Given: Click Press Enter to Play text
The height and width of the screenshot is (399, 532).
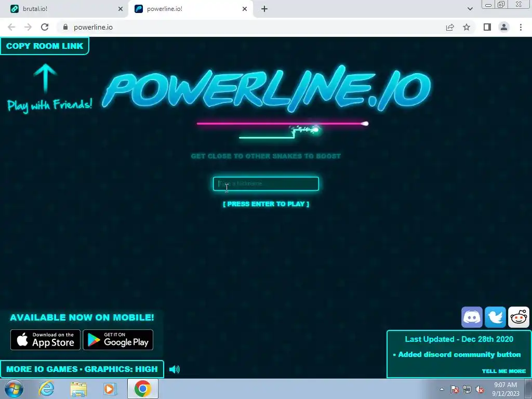Looking at the screenshot, I should [x=265, y=204].
